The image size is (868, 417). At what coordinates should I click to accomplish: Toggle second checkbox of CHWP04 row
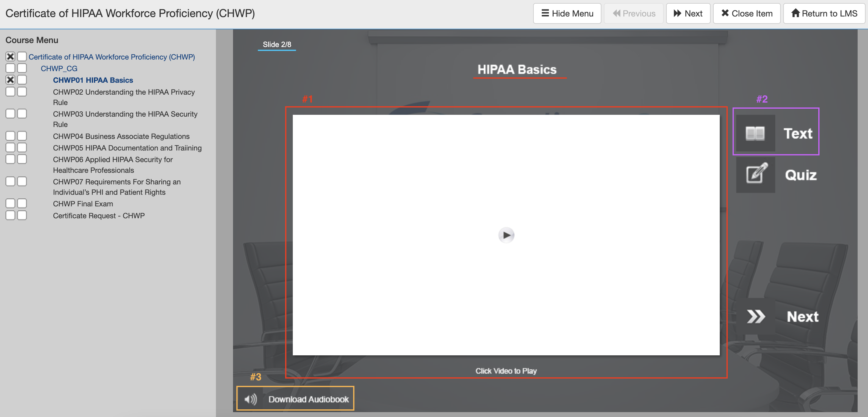click(22, 136)
